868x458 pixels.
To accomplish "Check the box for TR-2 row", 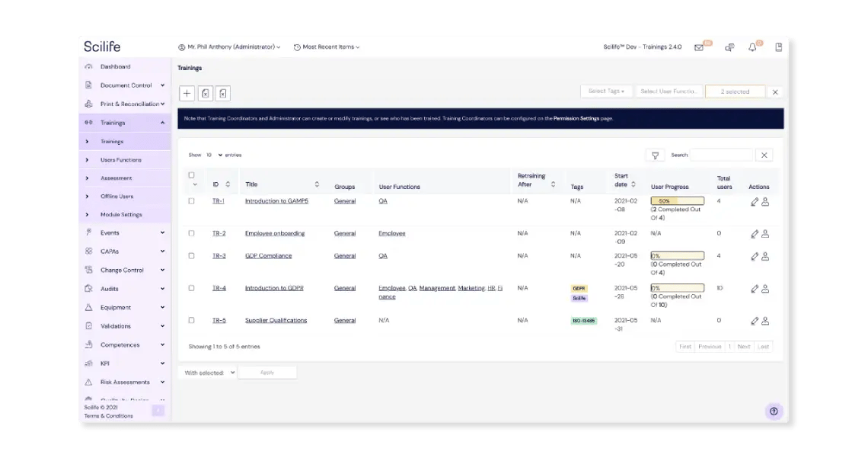I will (192, 233).
